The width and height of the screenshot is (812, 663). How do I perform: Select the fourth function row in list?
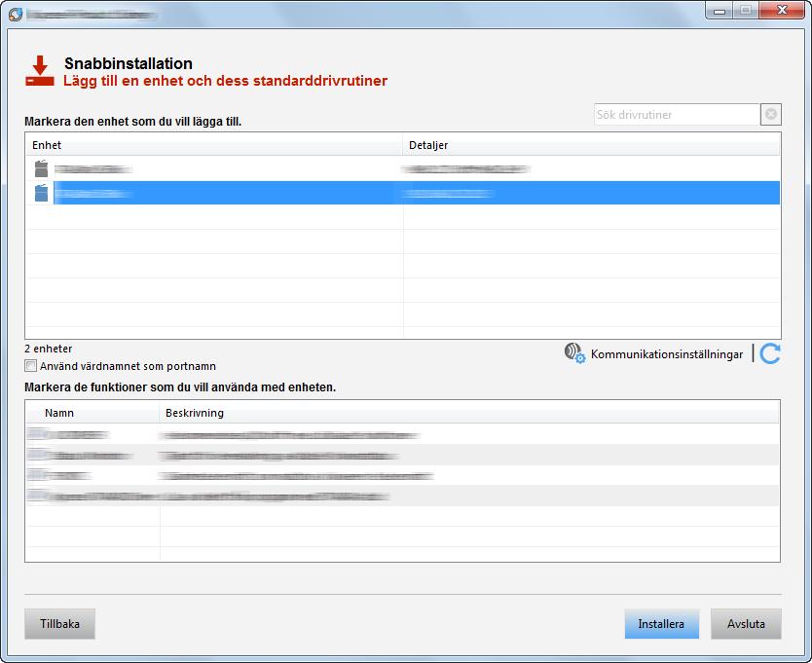(403, 496)
